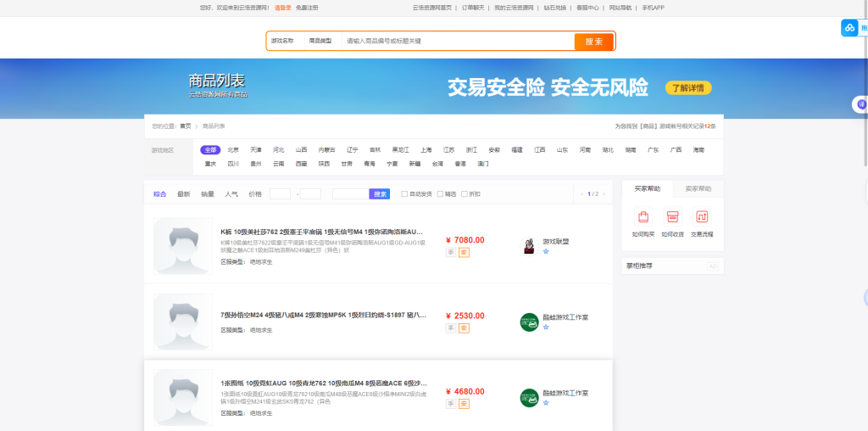
Task: Click orange 安 badge under 2530.00
Action: click(464, 328)
